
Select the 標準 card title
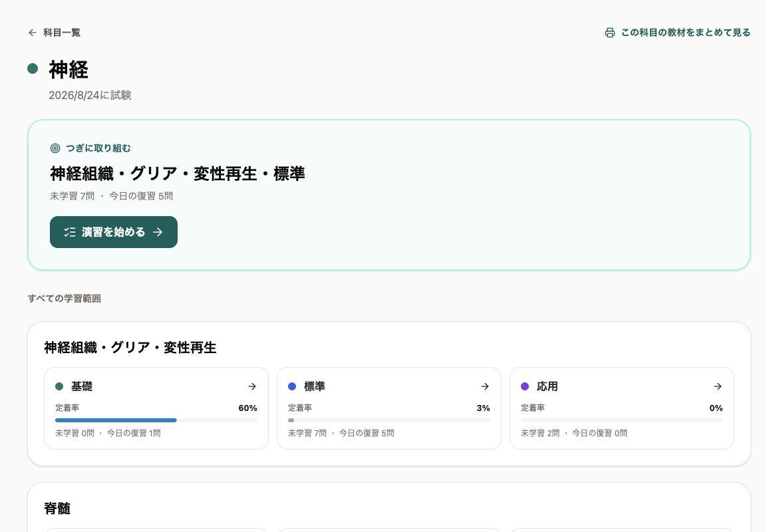click(x=314, y=386)
